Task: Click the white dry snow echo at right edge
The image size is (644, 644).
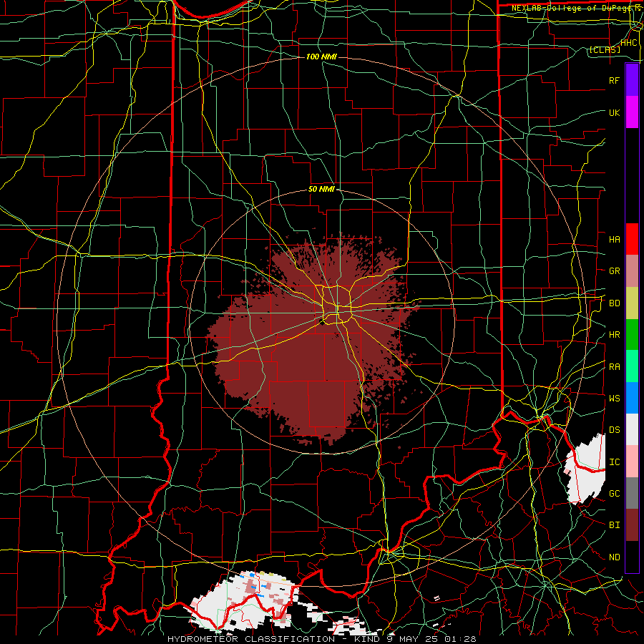Action: 585,468
